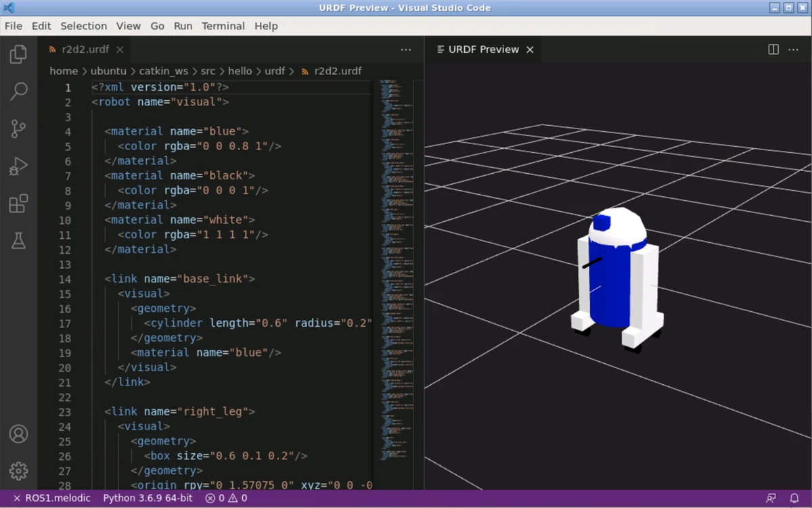Minimize the Visual Studio Code window
The image size is (812, 508).
coord(775,8)
